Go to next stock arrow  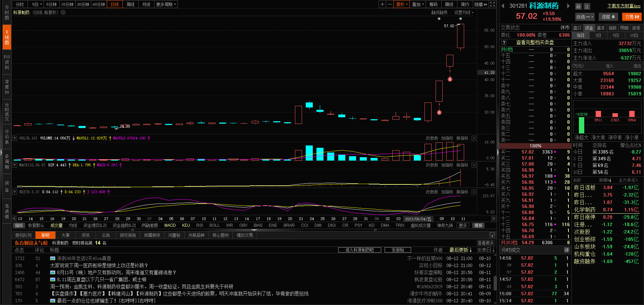pos(568,6)
